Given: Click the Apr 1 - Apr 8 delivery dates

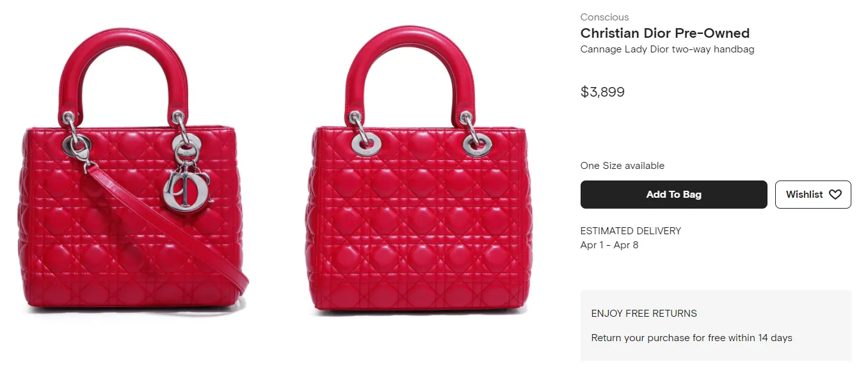Looking at the screenshot, I should click(x=609, y=245).
